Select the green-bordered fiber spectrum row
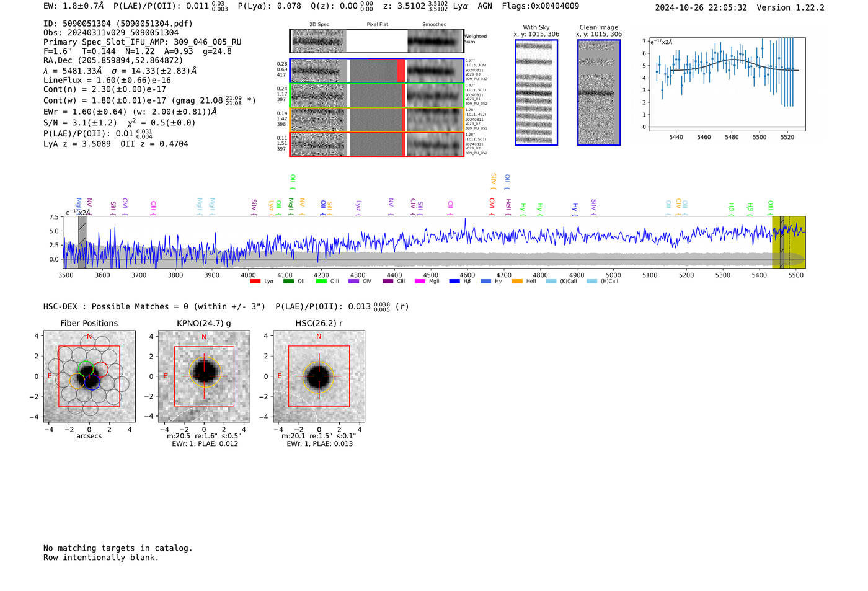Screen dimensions: 868x591 click(x=377, y=96)
